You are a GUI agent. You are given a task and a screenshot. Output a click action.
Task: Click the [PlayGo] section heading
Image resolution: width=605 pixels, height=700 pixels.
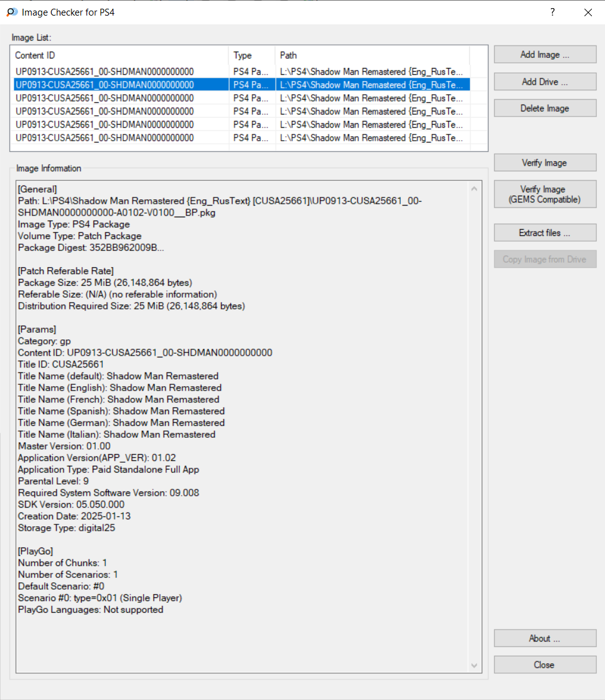[35, 551]
